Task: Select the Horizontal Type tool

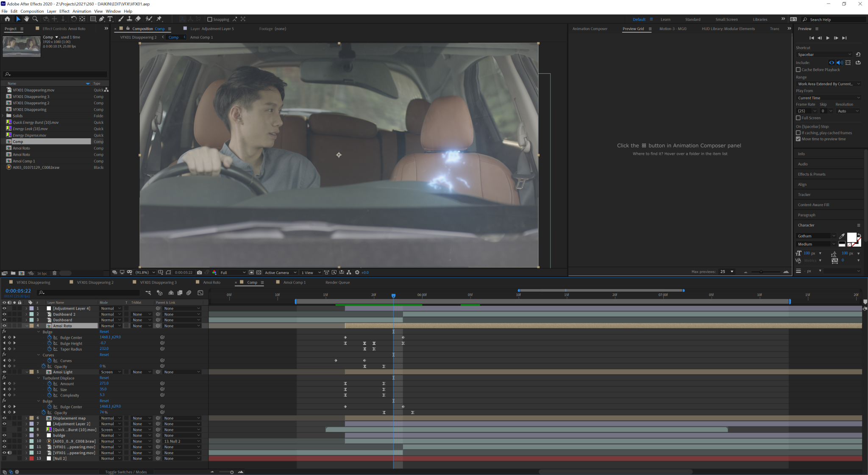Action: 110,19
